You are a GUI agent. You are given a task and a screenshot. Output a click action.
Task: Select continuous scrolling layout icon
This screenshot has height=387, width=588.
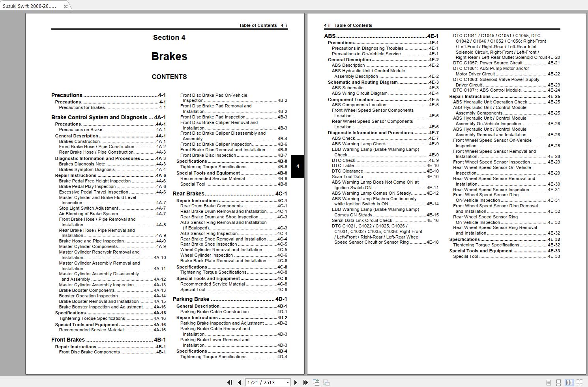point(558,382)
